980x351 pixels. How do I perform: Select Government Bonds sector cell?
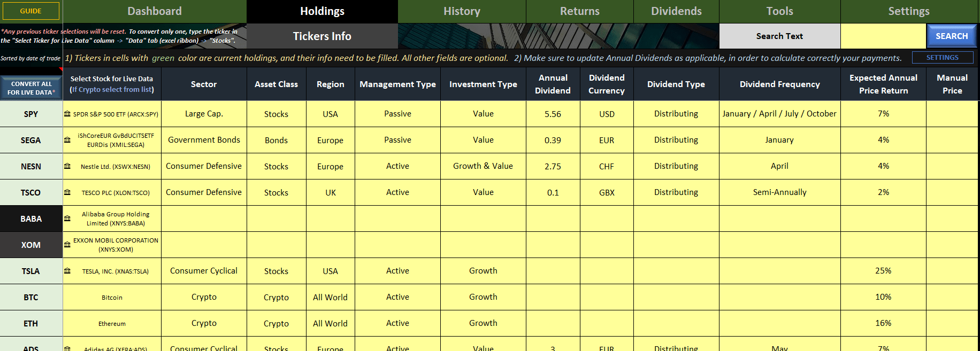tap(204, 140)
